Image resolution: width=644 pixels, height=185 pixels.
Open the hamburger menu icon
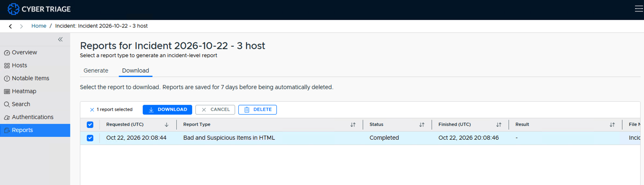[639, 9]
